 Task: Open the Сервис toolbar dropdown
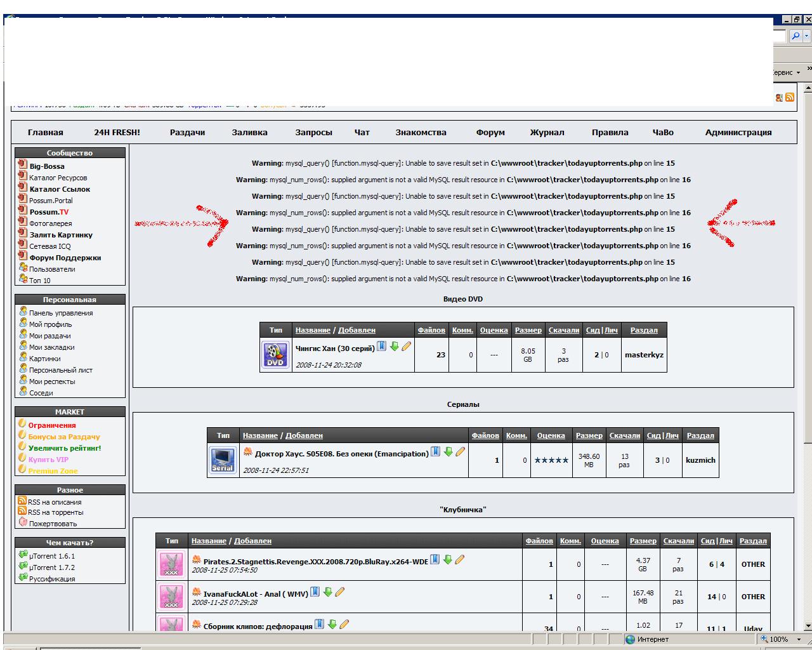coord(787,72)
